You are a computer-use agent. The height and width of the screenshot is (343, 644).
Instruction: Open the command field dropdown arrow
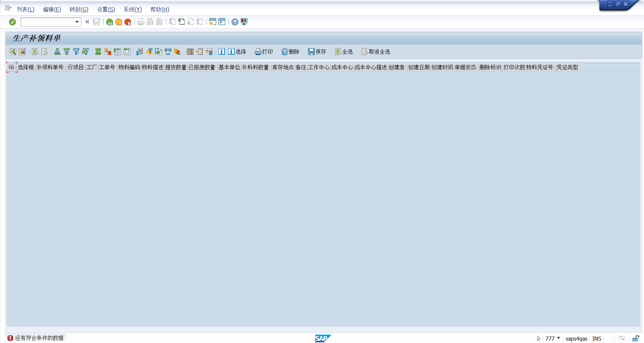click(x=77, y=22)
